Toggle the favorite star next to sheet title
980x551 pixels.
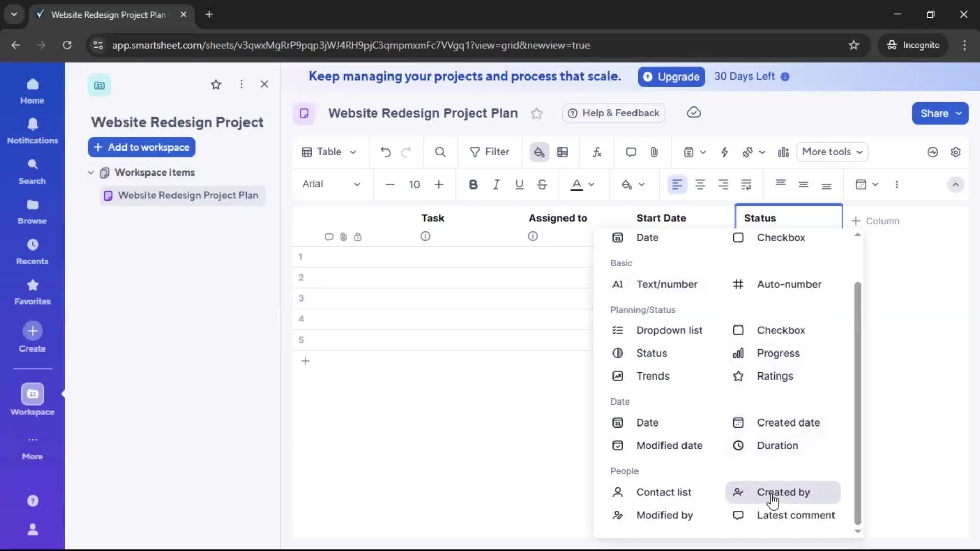coord(536,113)
